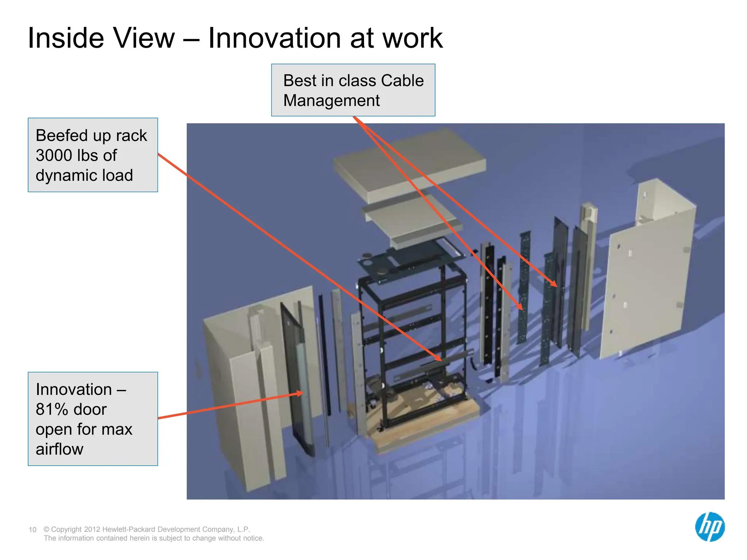Select the 'Beefed up rack 3000 lbs' callout box
Image resolution: width=747 pixels, height=560 pixels.
tap(93, 155)
